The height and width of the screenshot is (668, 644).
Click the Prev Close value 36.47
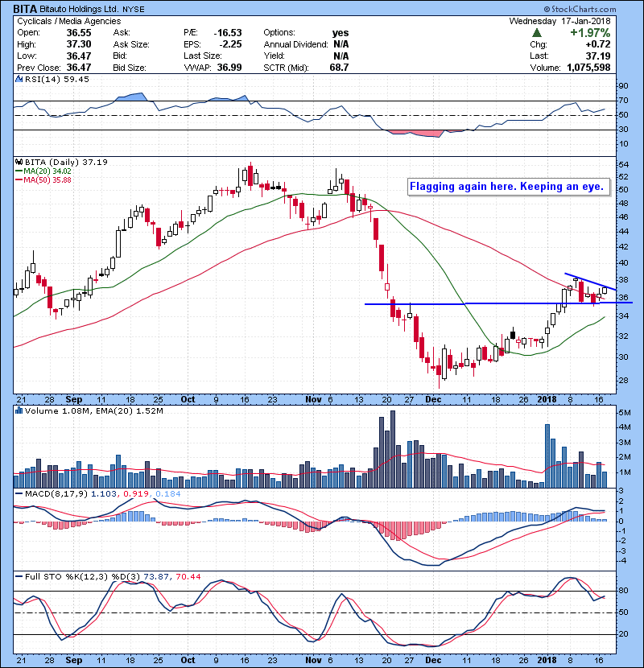pyautogui.click(x=79, y=68)
